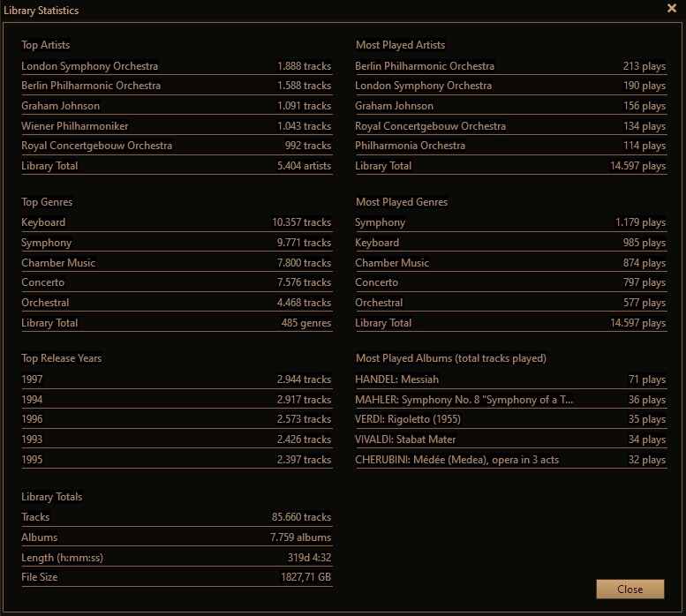Image resolution: width=686 pixels, height=616 pixels.
Task: Click the Most Played Genres heading
Action: [x=402, y=202]
